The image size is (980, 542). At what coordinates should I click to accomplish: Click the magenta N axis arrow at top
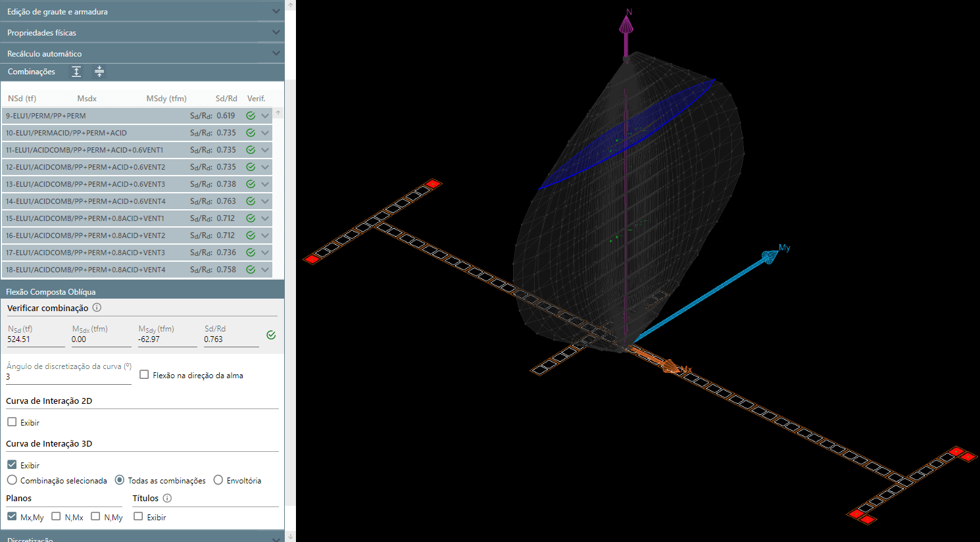626,26
